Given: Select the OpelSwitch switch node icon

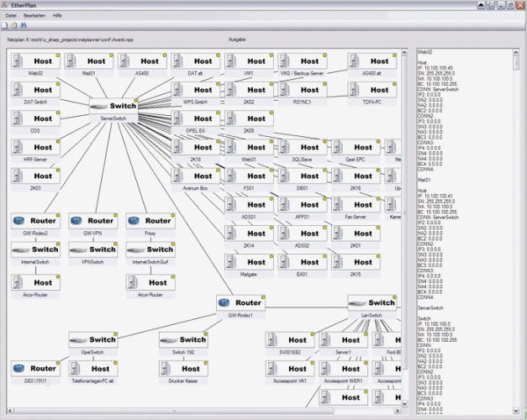Looking at the screenshot, I should coord(93,340).
